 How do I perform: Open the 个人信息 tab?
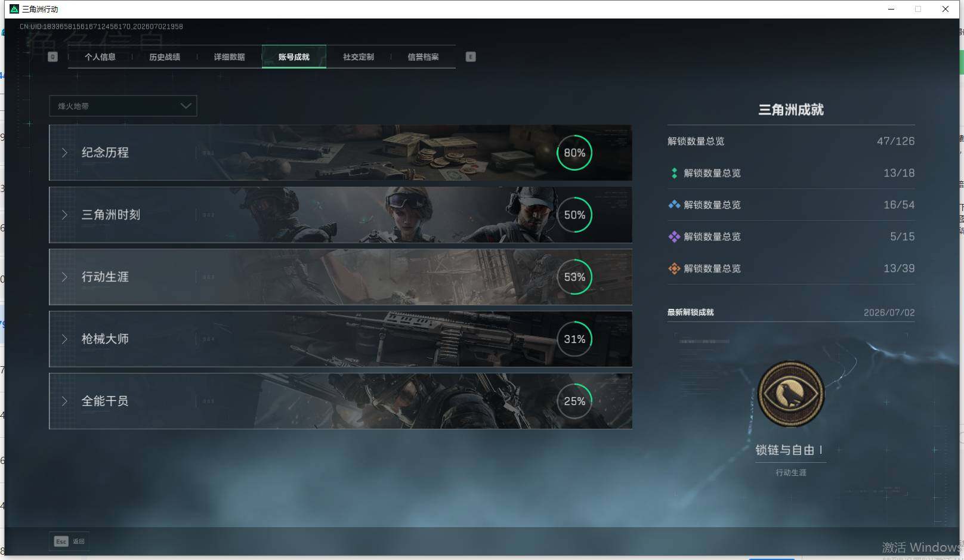coord(100,57)
